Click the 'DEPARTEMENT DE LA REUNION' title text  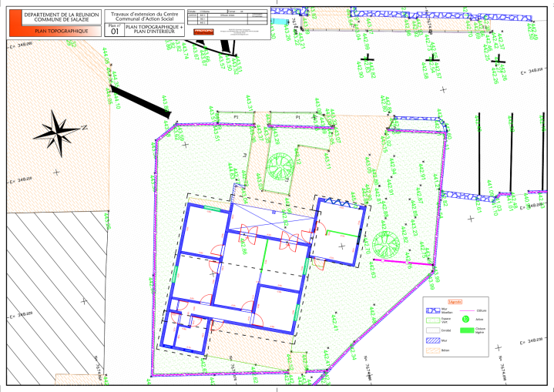click(62, 15)
